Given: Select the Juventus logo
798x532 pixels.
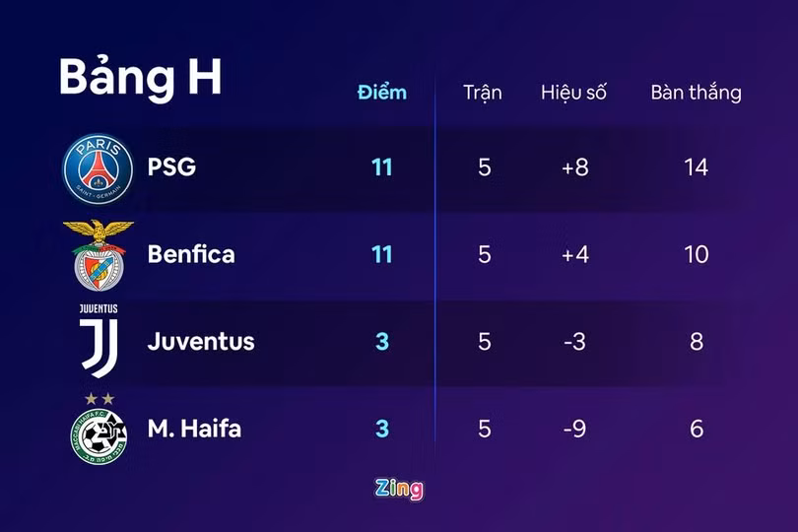Looking at the screenshot, I should click(x=98, y=340).
